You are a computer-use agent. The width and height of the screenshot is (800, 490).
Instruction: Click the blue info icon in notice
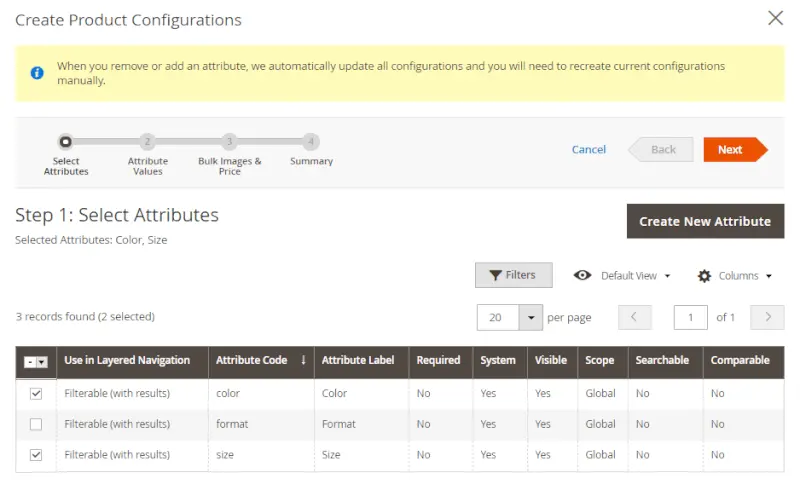point(37,73)
